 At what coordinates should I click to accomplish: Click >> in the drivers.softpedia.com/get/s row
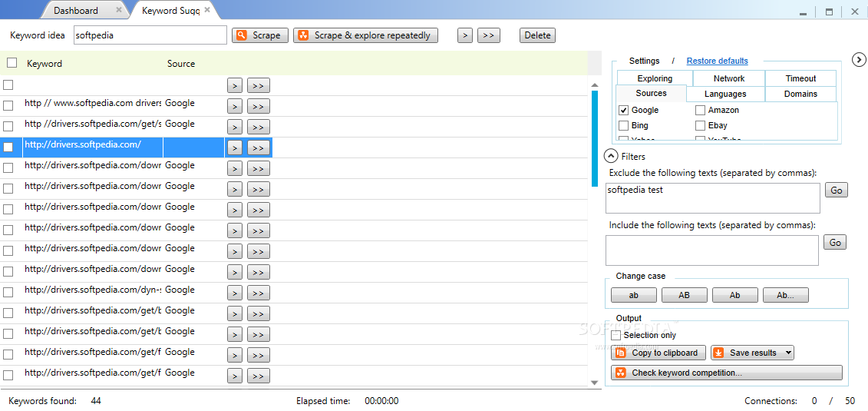(x=259, y=128)
